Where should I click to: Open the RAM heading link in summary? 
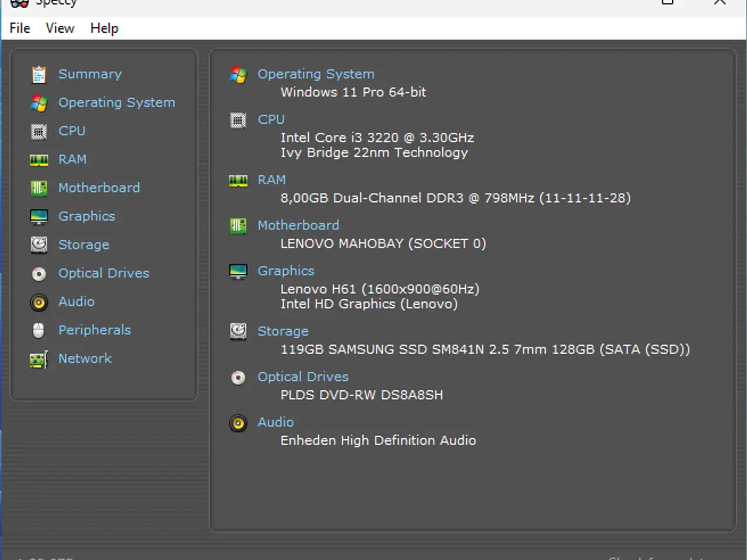pos(272,180)
